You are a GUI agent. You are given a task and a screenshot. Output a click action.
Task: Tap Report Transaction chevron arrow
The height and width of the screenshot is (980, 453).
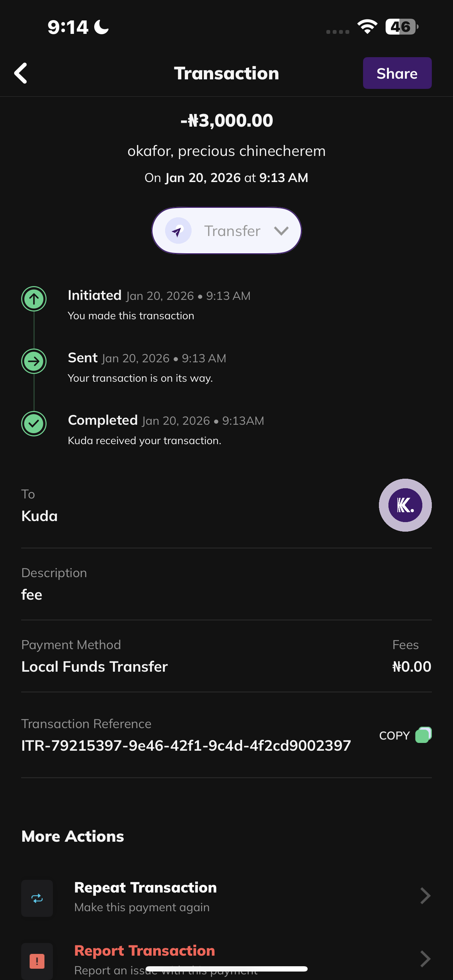pos(425,959)
